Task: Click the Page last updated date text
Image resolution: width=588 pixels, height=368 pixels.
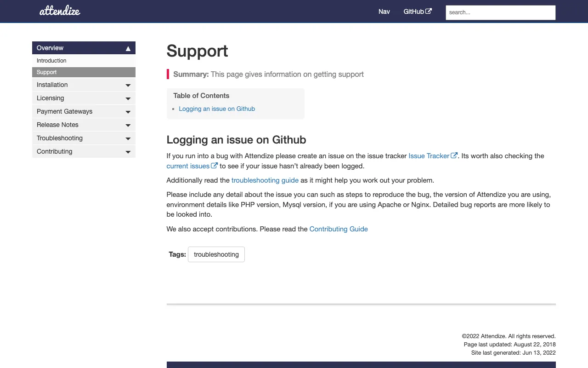Action: click(x=510, y=345)
